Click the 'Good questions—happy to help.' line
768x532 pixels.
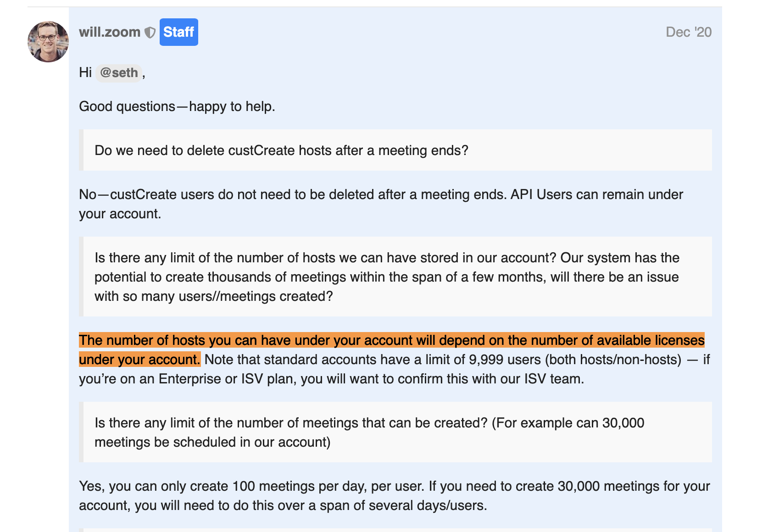pyautogui.click(x=177, y=106)
